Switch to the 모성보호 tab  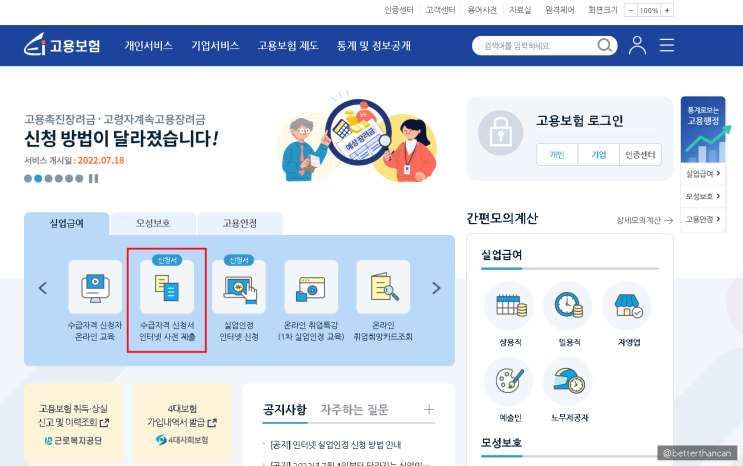[x=153, y=223]
